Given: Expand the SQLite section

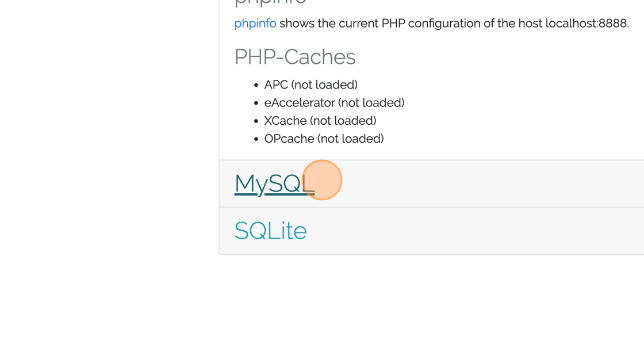Looking at the screenshot, I should (270, 231).
